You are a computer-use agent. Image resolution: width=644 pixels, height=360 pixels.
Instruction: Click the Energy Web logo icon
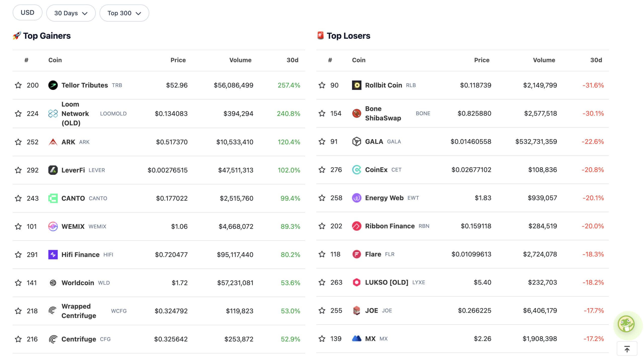[x=356, y=198]
